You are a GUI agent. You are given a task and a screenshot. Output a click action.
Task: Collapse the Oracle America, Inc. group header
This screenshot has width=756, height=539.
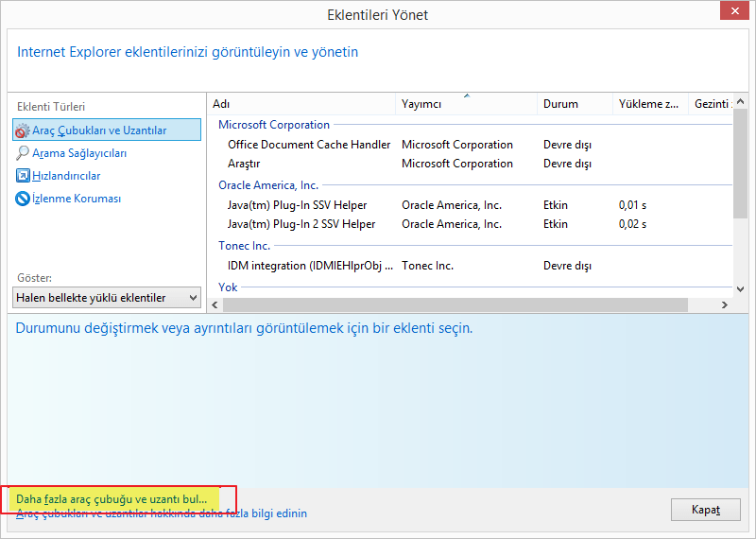click(268, 185)
